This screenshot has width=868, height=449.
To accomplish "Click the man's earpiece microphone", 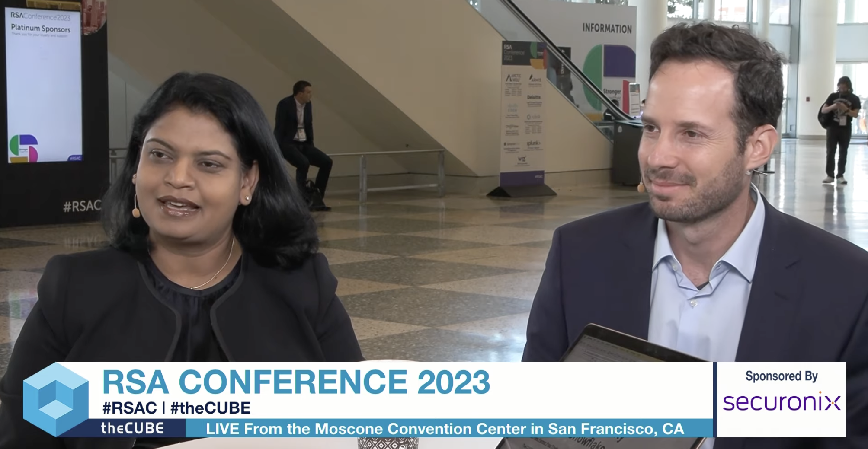I will pos(641,188).
